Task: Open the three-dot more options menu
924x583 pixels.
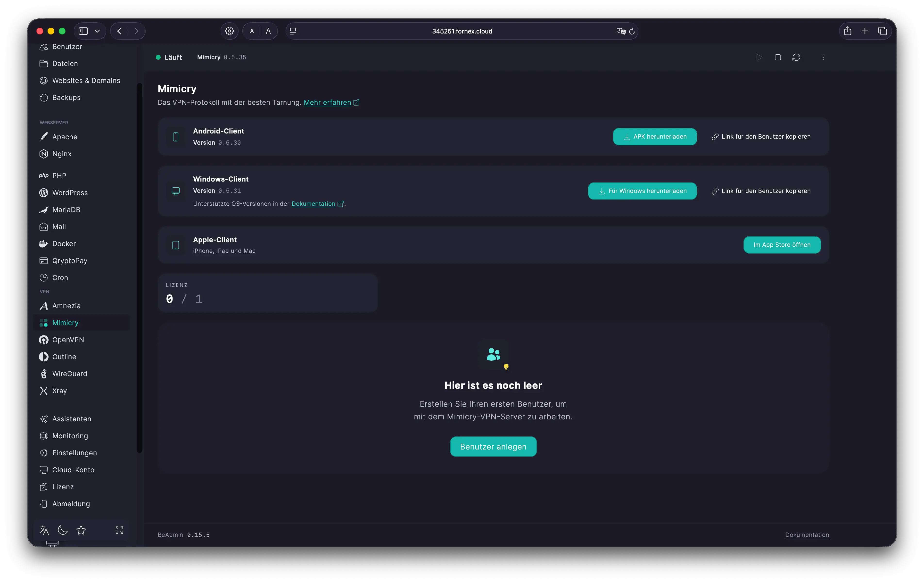Action: 823,57
